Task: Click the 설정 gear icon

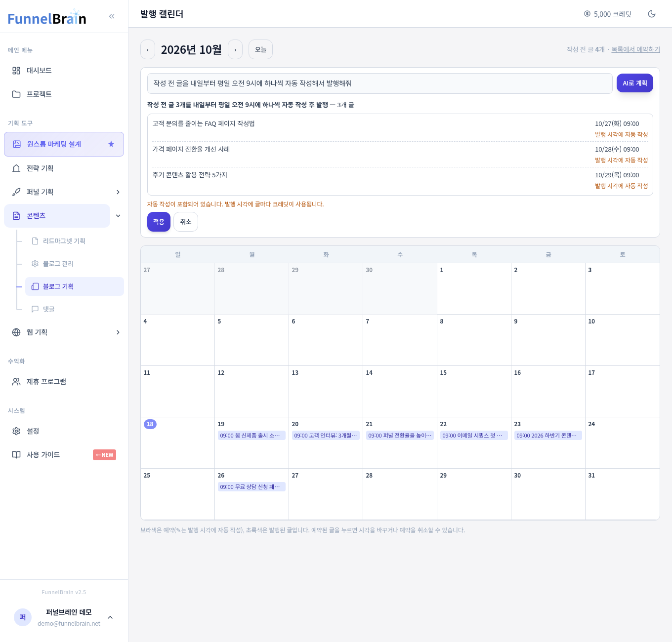Action: (x=16, y=431)
